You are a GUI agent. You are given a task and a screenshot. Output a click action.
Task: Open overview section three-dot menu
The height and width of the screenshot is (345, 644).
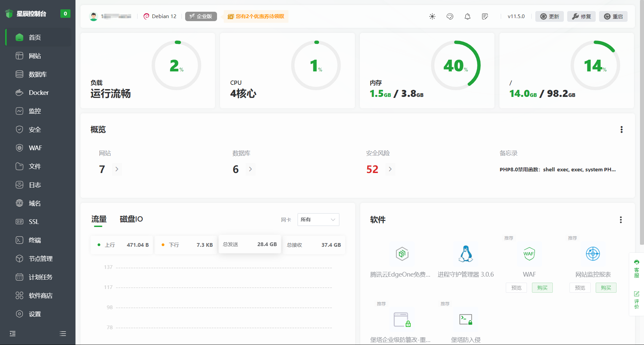point(621,129)
